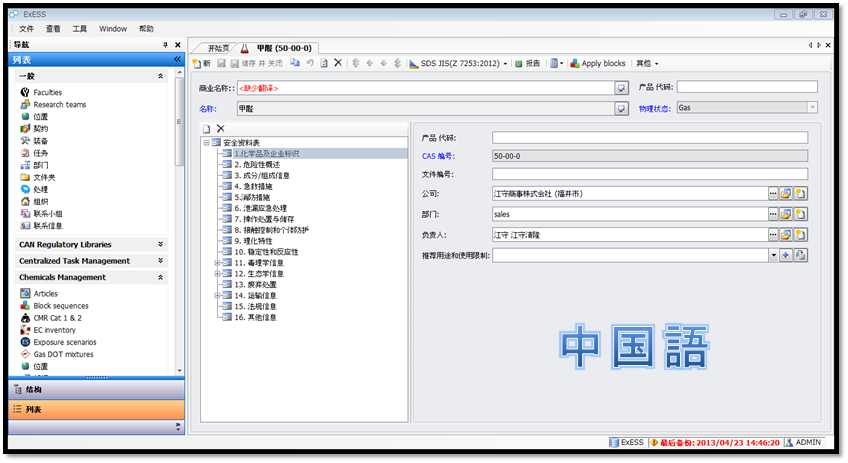Open the SDS JIS(Z 7253:2012) dropdown

pos(505,63)
